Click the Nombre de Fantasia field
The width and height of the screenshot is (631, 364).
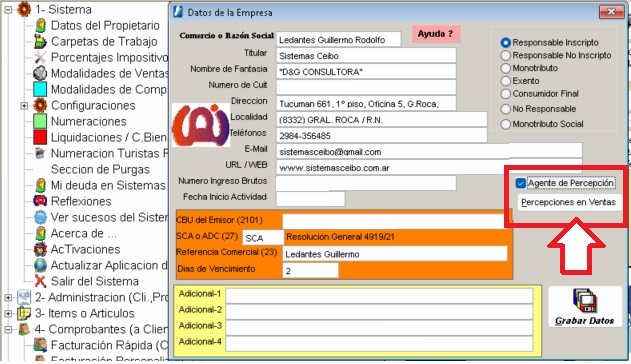click(366, 72)
